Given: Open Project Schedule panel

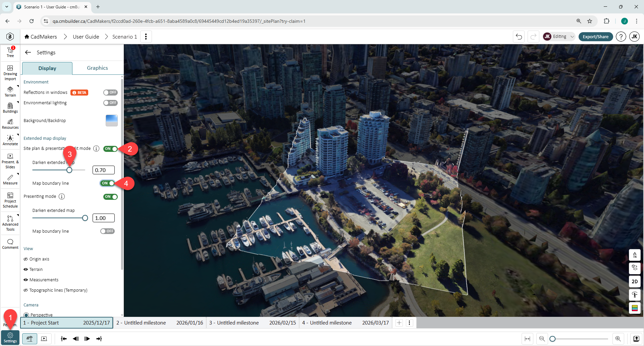Looking at the screenshot, I should (10, 200).
